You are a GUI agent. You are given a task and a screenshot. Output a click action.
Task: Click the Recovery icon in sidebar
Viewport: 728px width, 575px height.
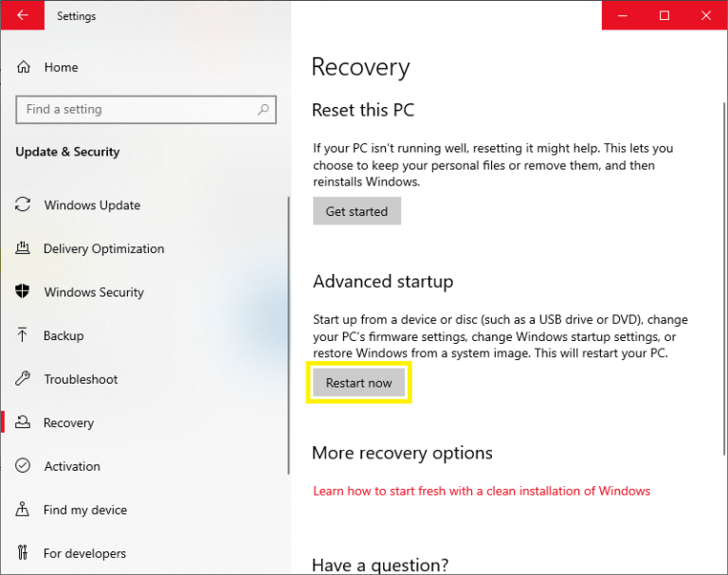pos(23,422)
